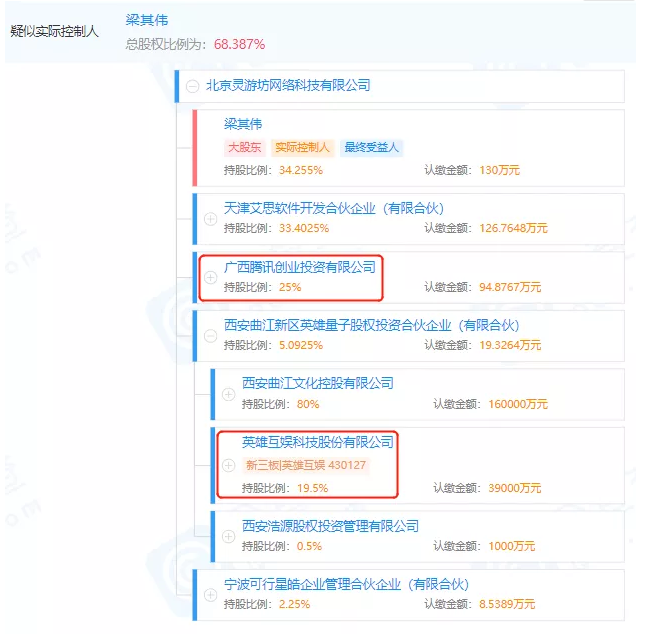Screen dimensions: 649x639
Task: Expand 西安曲江文化控股有限公司 node
Action: coord(228,394)
